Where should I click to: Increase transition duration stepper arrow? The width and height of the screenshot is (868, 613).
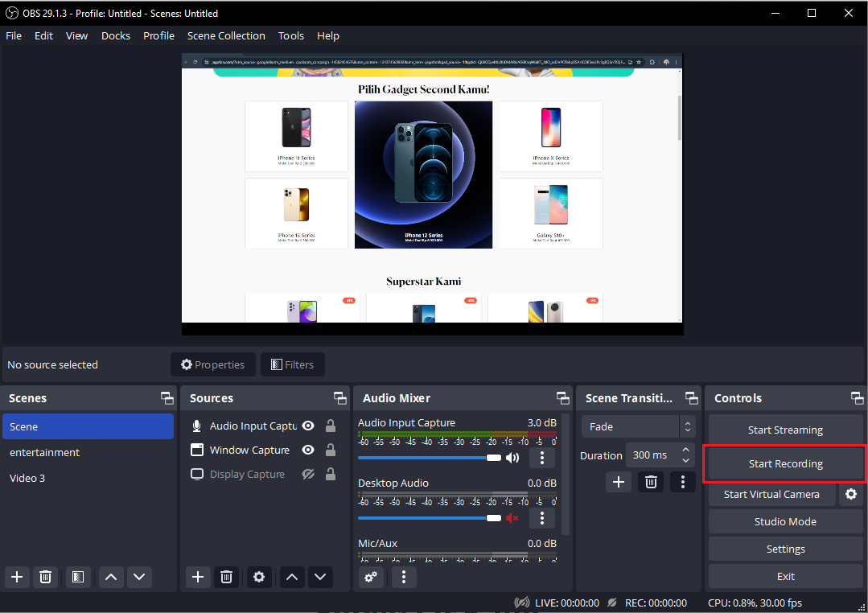[x=686, y=449]
